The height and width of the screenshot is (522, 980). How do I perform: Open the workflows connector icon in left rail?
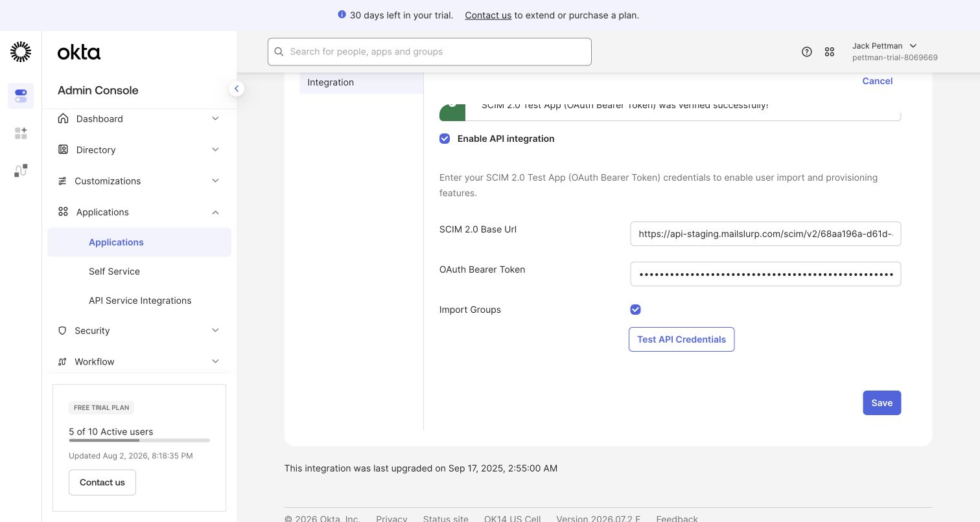(21, 170)
